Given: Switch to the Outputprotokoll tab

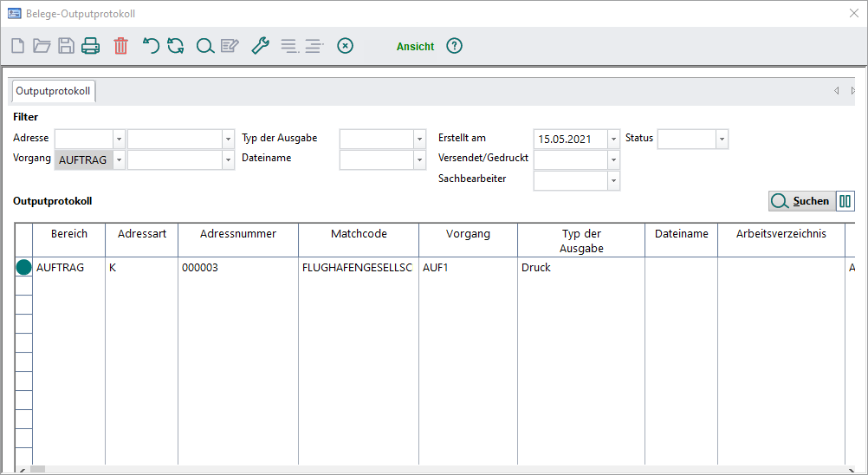Looking at the screenshot, I should (53, 91).
